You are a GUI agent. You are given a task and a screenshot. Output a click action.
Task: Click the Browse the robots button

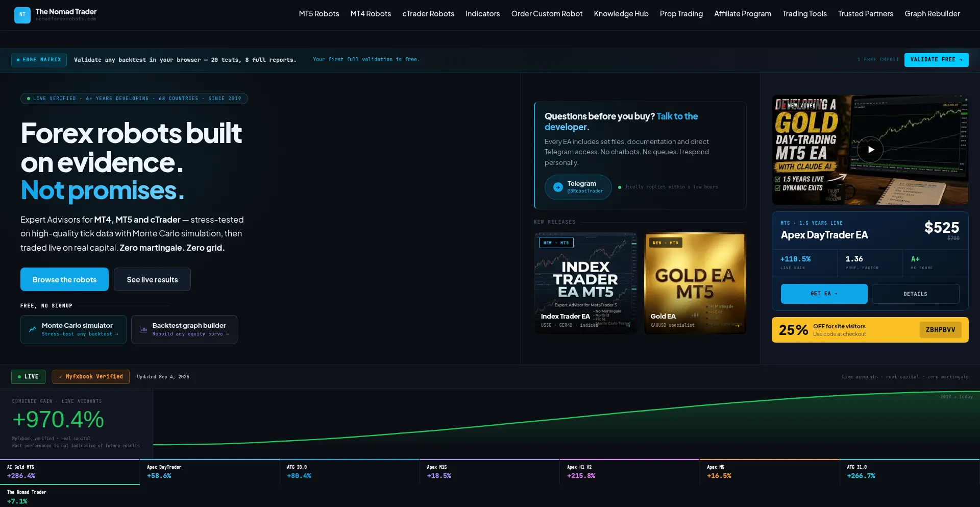[x=64, y=279]
